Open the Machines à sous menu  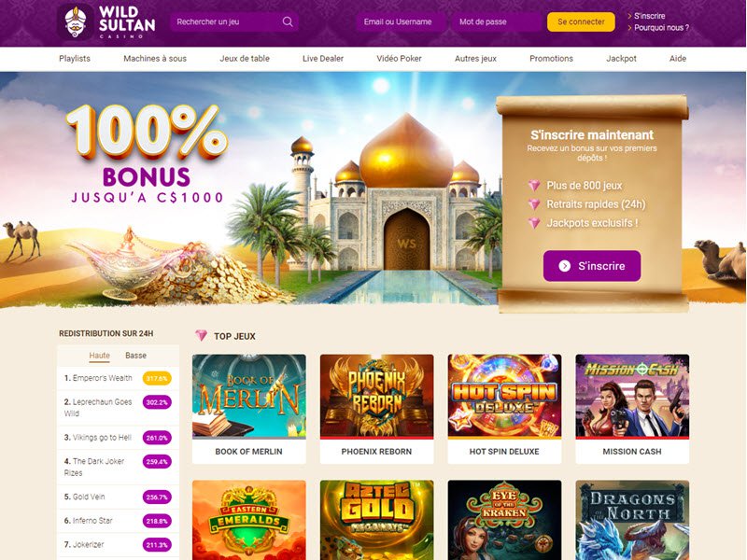(155, 59)
